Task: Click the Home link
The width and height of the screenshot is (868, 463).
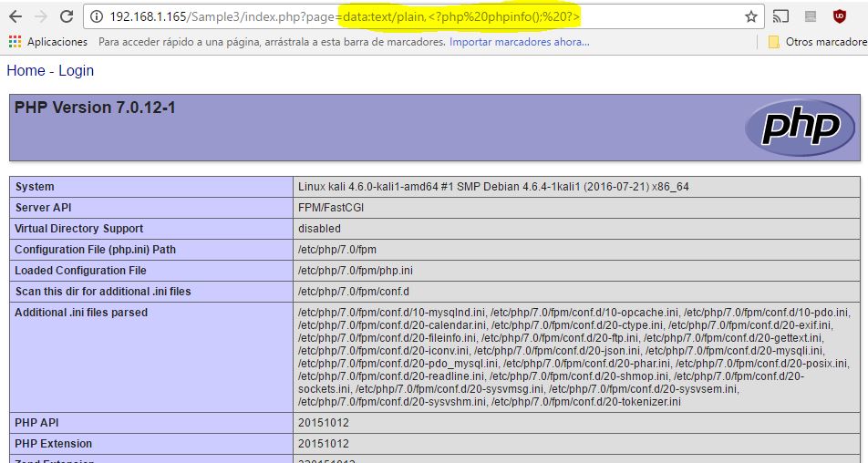Action: (x=26, y=71)
